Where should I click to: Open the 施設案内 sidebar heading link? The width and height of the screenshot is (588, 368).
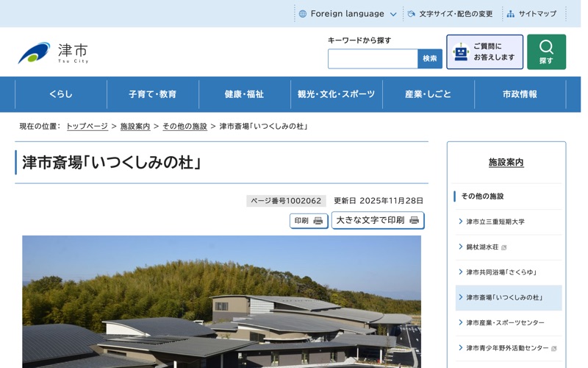pos(506,162)
